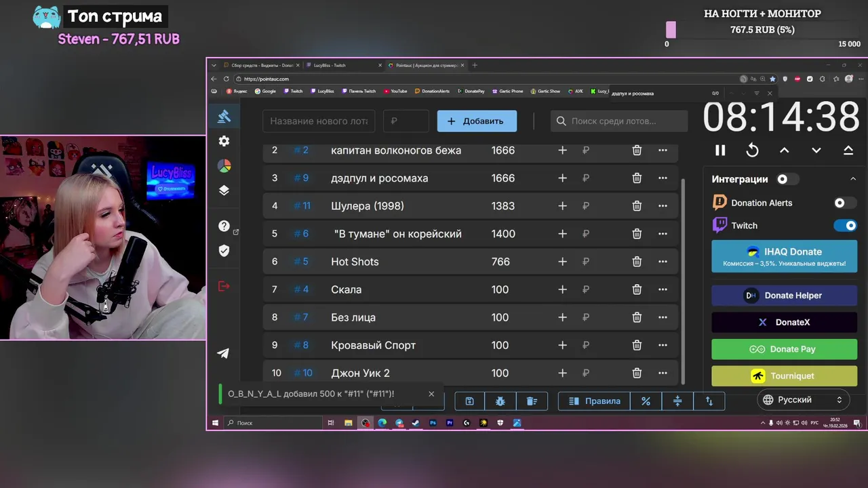The width and height of the screenshot is (868, 488).
Task: Click the plus icon for дэдпул и росомаха
Action: [562, 178]
